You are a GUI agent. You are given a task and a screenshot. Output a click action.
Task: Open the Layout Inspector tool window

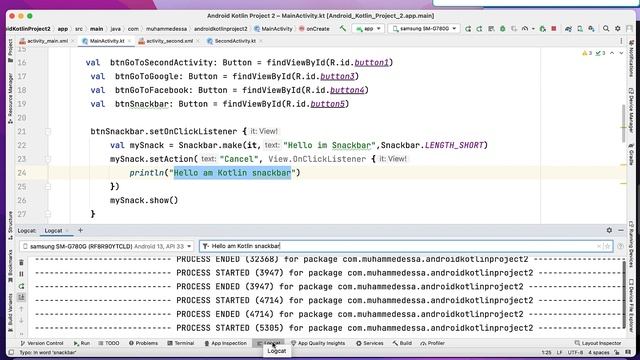[x=598, y=343]
